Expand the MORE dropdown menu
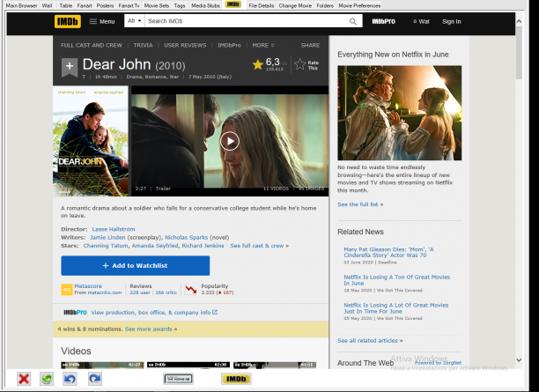 tap(263, 45)
